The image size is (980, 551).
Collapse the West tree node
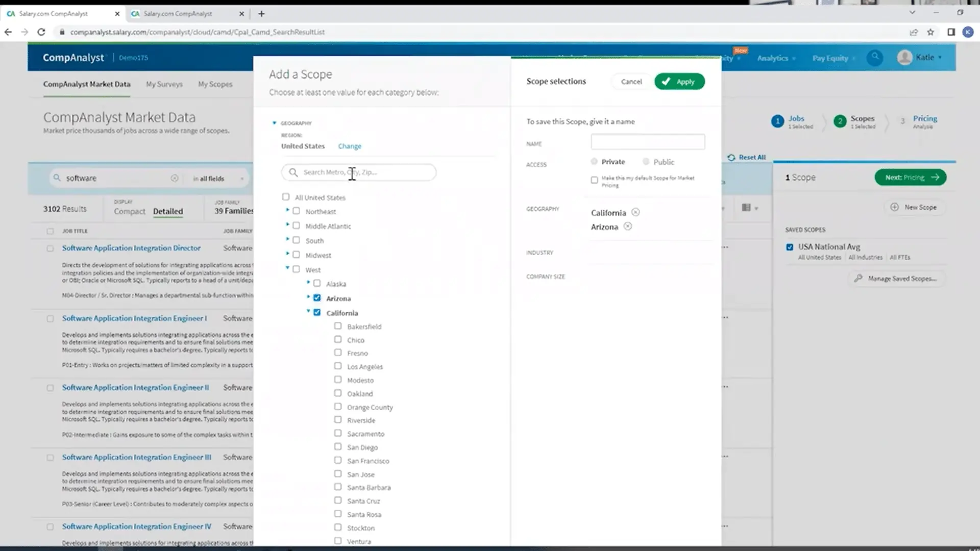(x=287, y=268)
